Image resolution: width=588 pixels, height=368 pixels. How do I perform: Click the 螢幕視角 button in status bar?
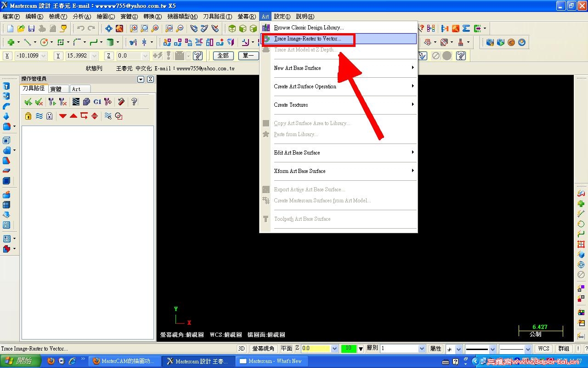(x=263, y=349)
